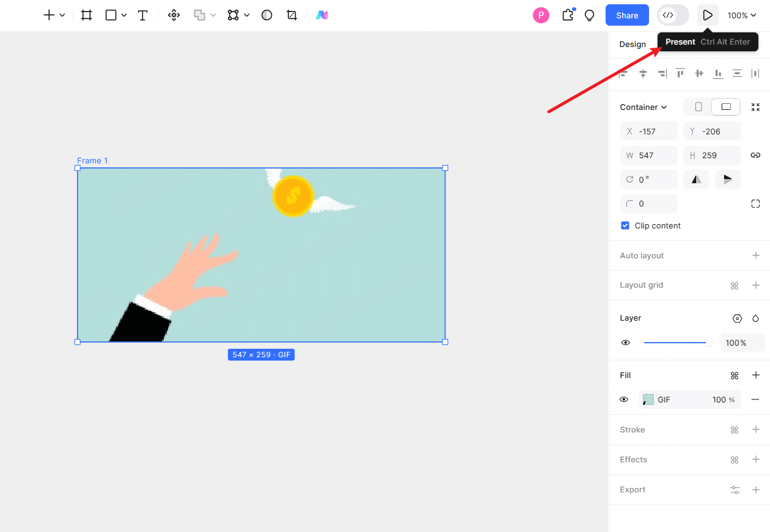Click the lightbulb tips icon
This screenshot has height=532, width=770.
pyautogui.click(x=590, y=15)
